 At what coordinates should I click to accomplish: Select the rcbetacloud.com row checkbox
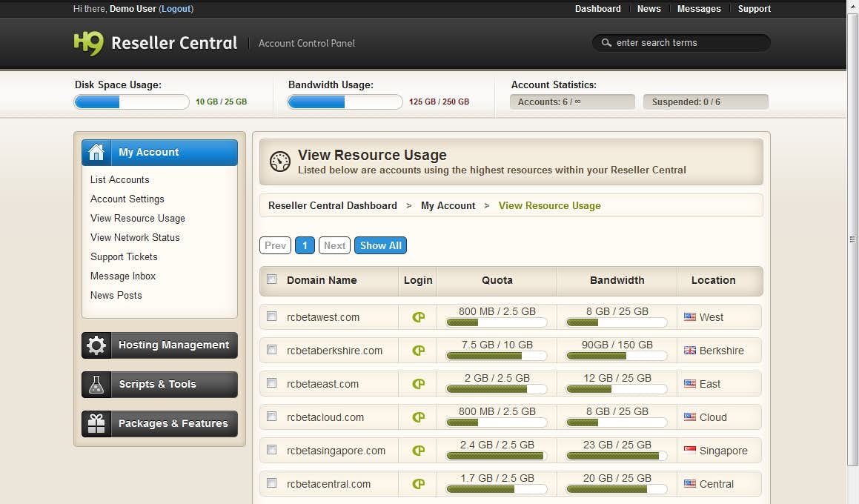tap(272, 417)
